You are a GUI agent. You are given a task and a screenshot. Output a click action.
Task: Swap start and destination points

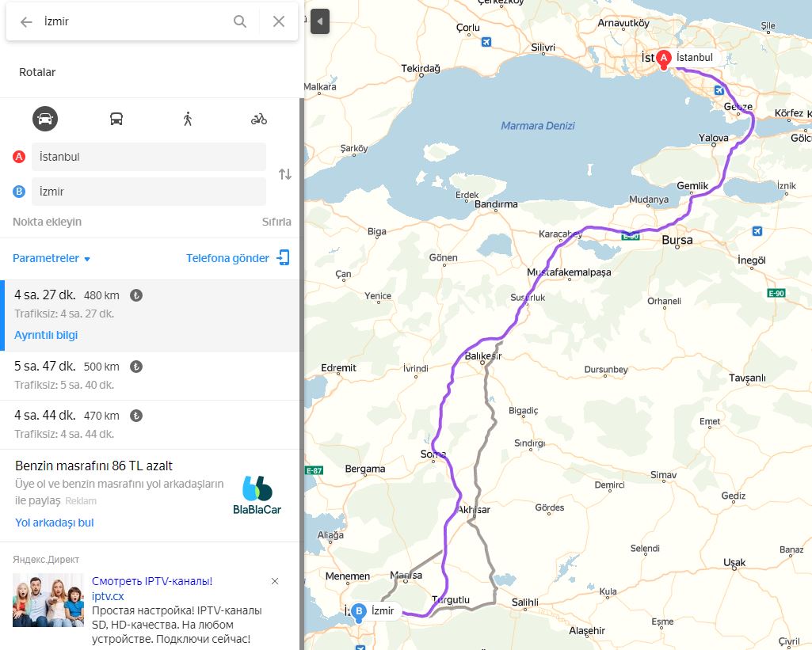click(x=285, y=174)
